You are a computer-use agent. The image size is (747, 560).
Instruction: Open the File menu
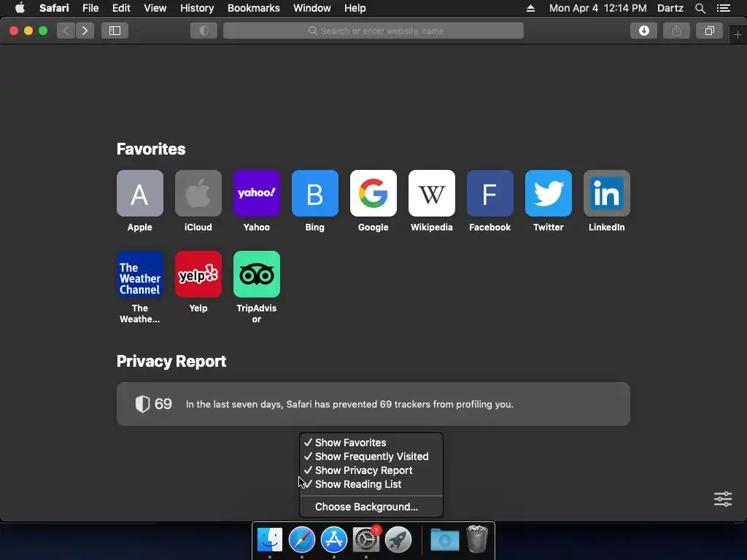pos(90,8)
